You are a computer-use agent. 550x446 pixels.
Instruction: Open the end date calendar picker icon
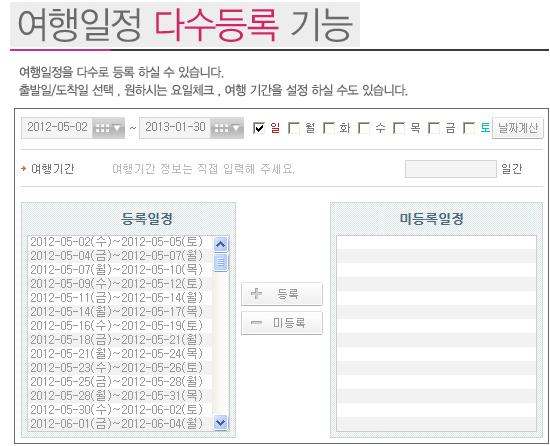[x=227, y=128]
